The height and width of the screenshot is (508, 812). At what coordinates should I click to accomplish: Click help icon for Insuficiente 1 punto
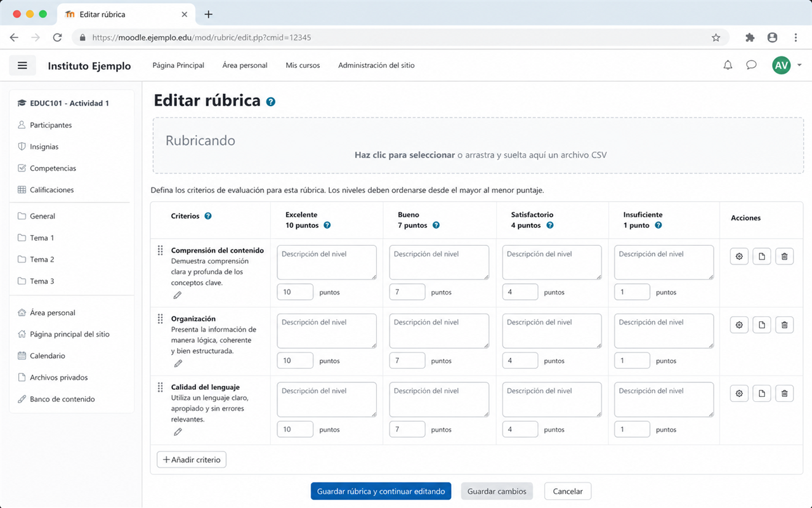coord(658,225)
